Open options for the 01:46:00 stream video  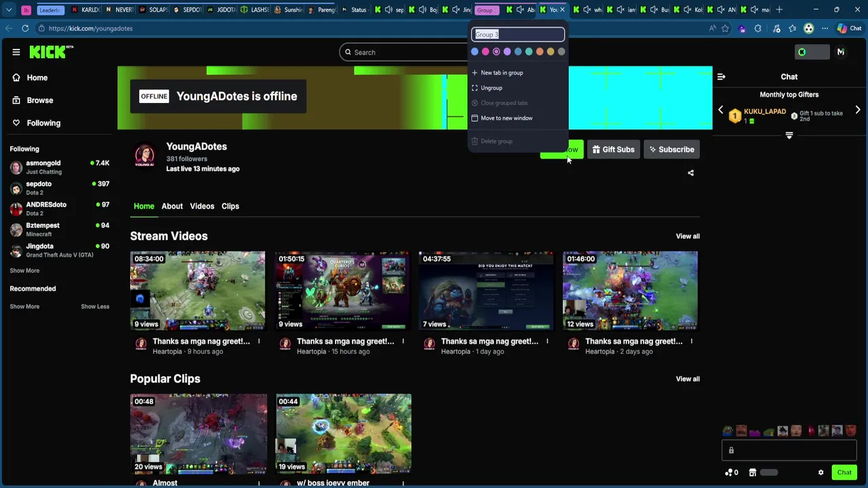pyautogui.click(x=691, y=341)
